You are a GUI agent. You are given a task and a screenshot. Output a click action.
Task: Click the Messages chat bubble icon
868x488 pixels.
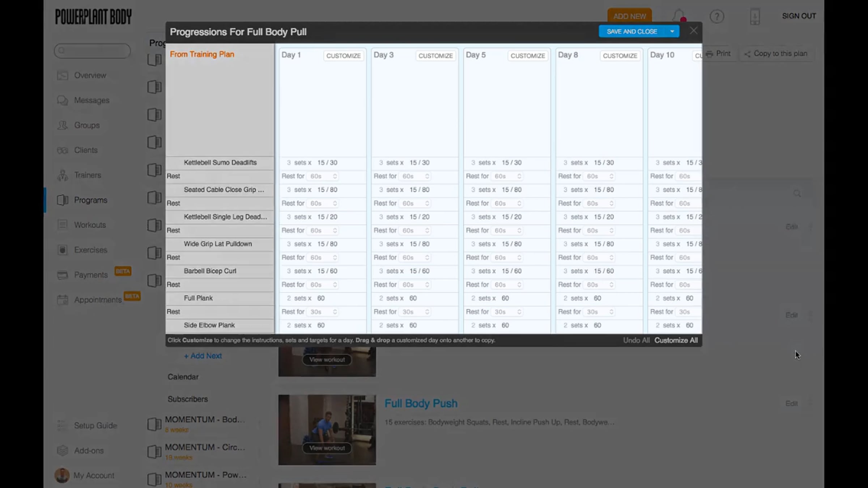coord(63,100)
